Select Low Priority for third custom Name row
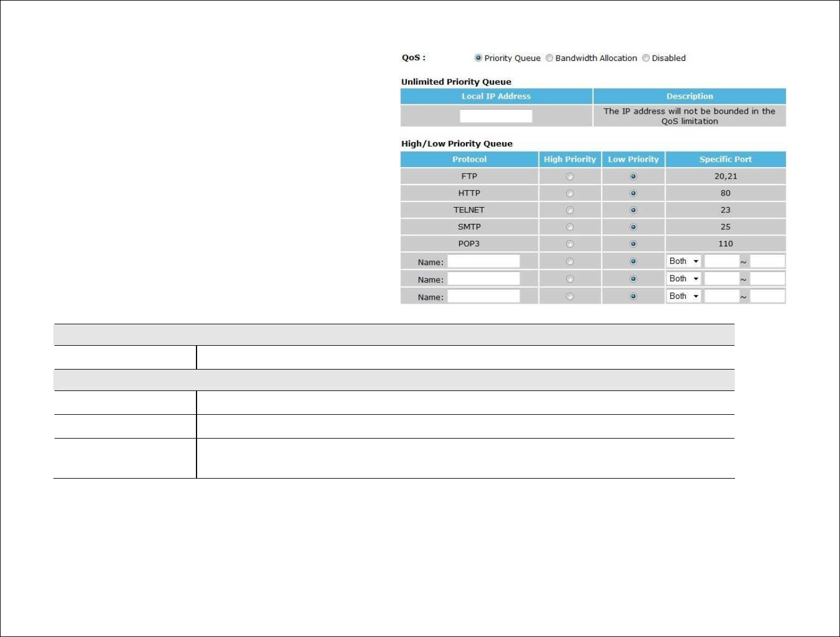Viewport: 840px width, 637px height. pyautogui.click(x=633, y=296)
